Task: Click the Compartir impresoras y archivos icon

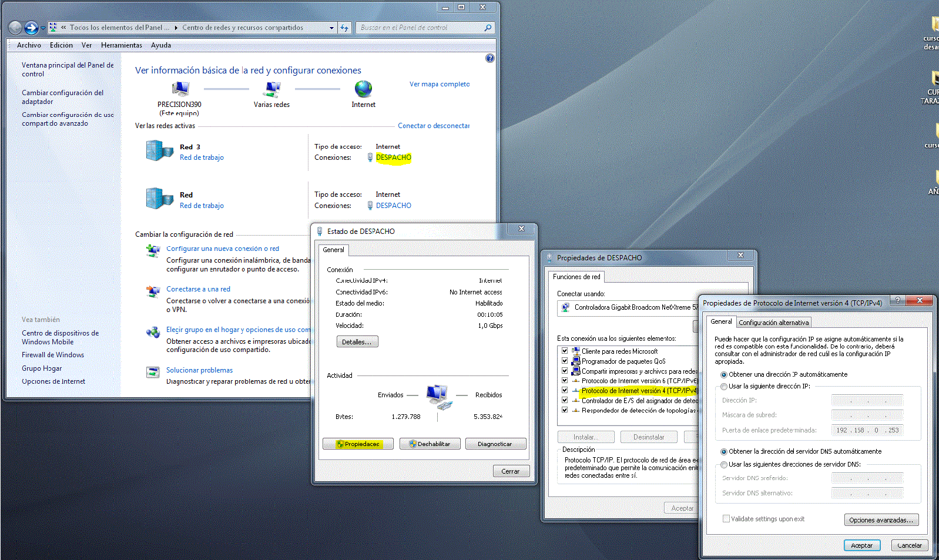Action: [x=576, y=371]
